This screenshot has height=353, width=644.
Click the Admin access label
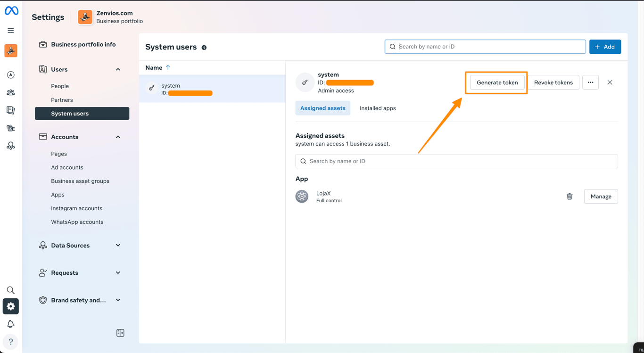click(336, 90)
